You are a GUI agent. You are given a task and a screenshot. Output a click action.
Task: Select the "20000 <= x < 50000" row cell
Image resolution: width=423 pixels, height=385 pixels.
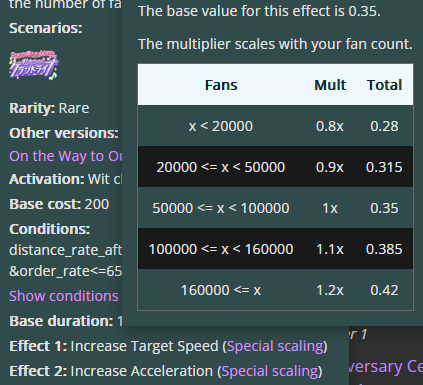pyautogui.click(x=221, y=167)
